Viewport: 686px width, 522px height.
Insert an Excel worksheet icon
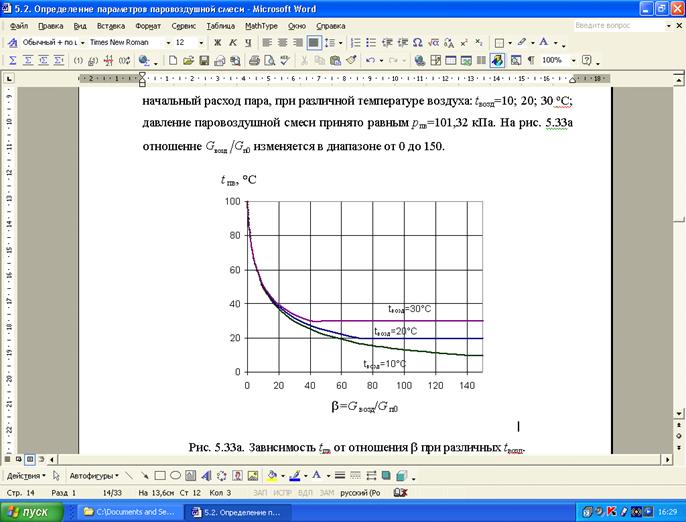(x=466, y=60)
